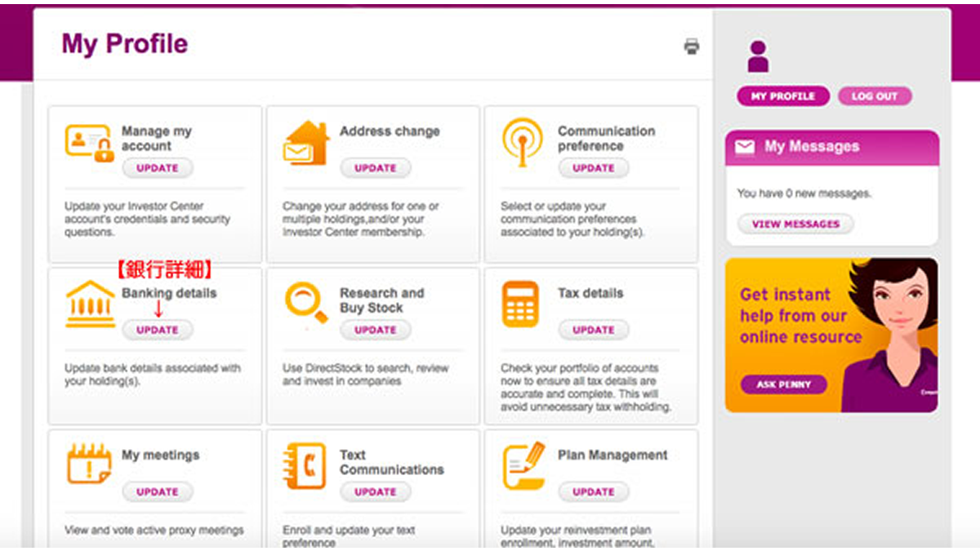Click the Banking details bank icon
Screen dimensions: 980x551
90,304
